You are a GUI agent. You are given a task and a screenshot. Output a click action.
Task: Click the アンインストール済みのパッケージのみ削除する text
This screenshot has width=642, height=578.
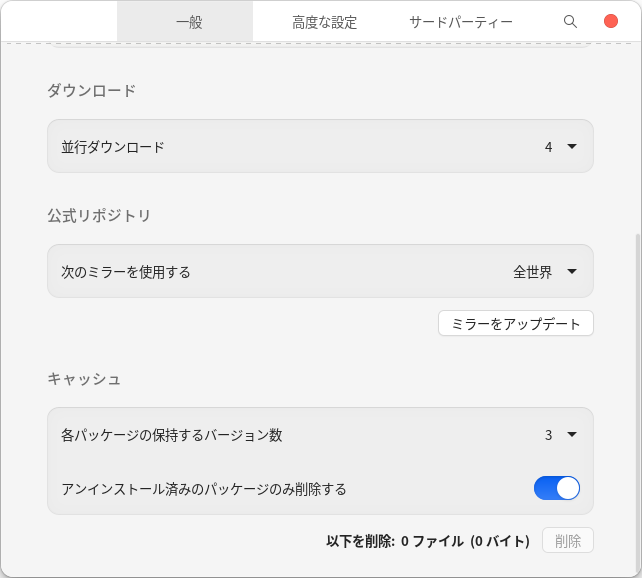coord(204,489)
